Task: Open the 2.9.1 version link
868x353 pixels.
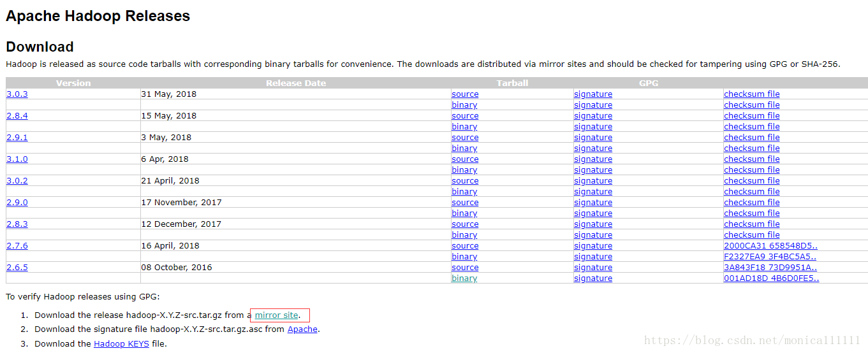Action: point(17,138)
